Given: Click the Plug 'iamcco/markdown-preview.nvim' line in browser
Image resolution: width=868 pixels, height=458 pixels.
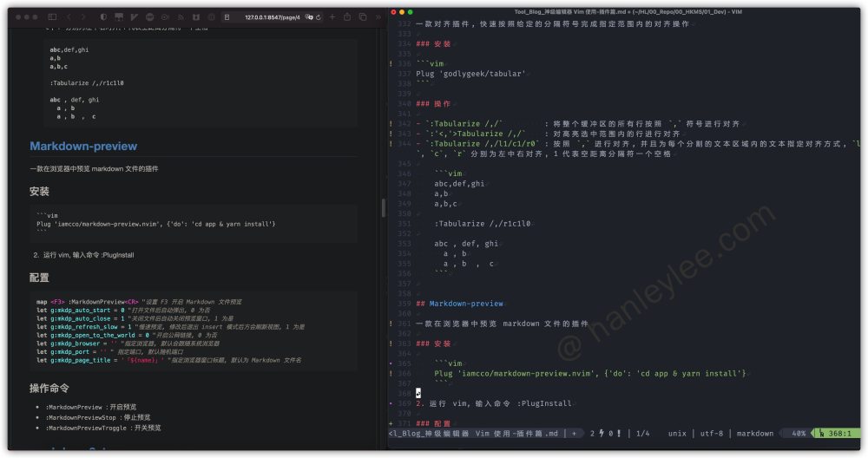Looking at the screenshot, I should (155, 224).
